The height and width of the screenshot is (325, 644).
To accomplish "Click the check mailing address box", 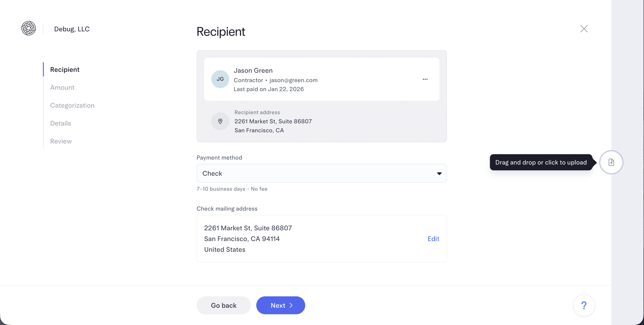I will [x=300, y=239].
